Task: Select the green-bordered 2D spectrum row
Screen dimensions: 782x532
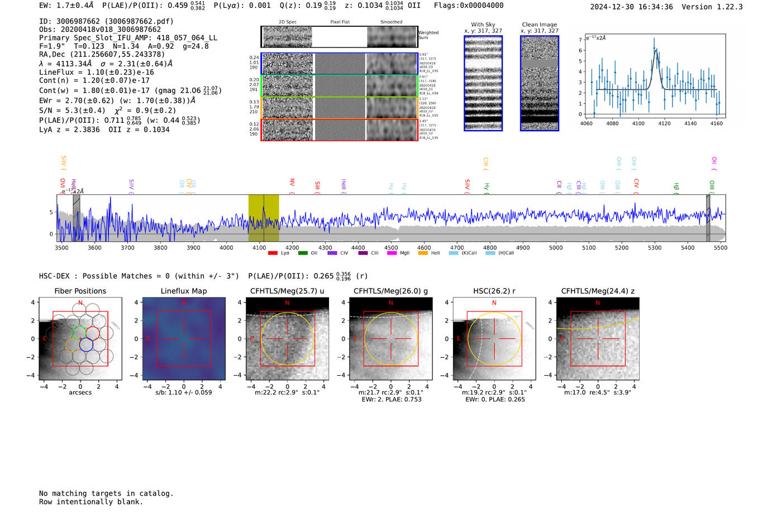Action: [x=340, y=86]
